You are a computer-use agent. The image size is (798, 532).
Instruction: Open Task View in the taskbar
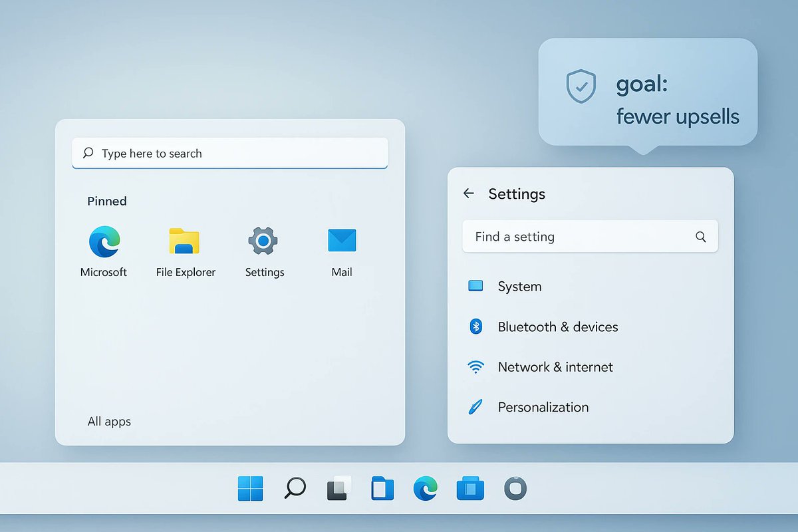click(339, 489)
